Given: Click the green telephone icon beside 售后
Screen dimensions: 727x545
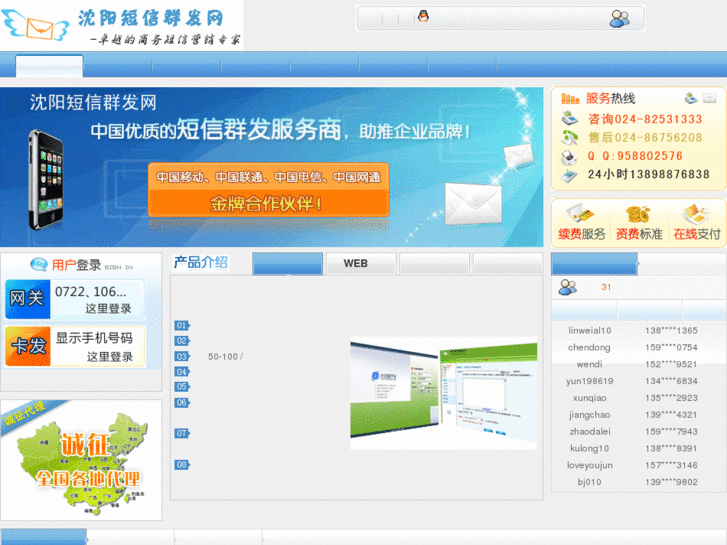Looking at the screenshot, I should (569, 137).
